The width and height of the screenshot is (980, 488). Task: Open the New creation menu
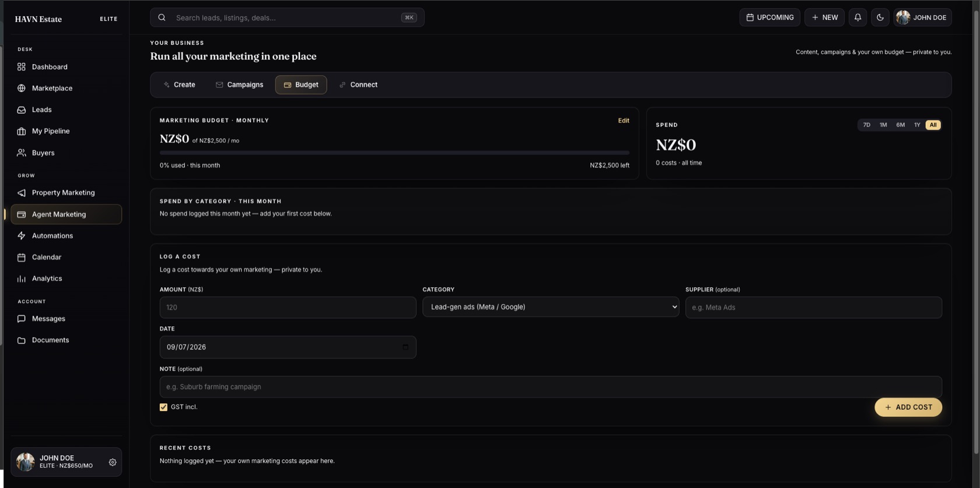point(824,18)
